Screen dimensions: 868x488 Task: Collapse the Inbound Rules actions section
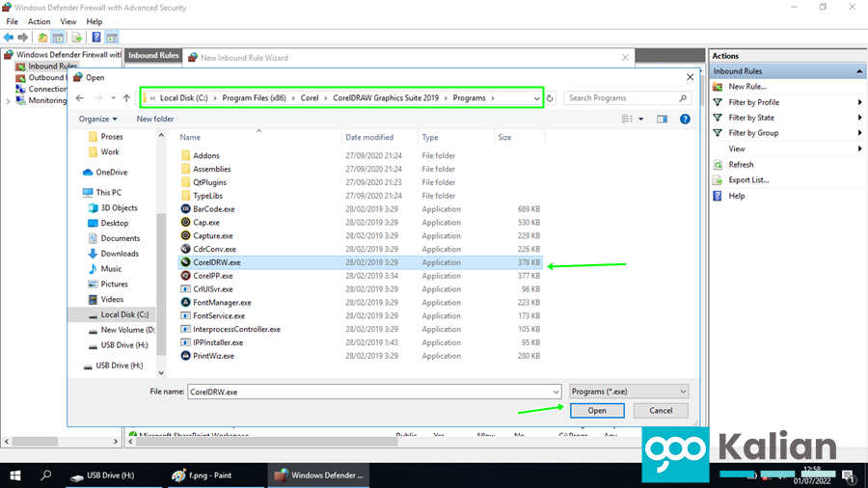[859, 71]
